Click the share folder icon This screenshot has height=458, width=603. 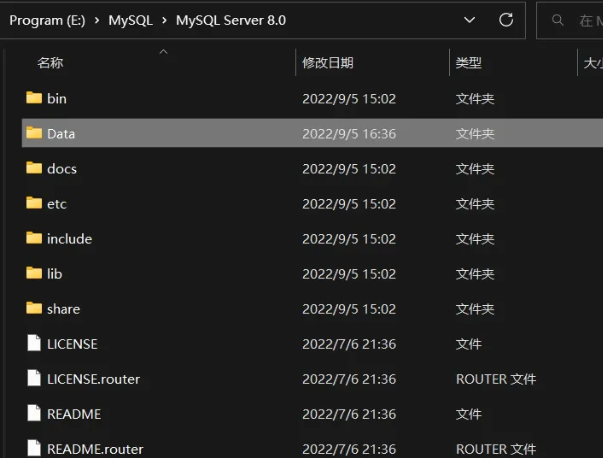click(34, 308)
